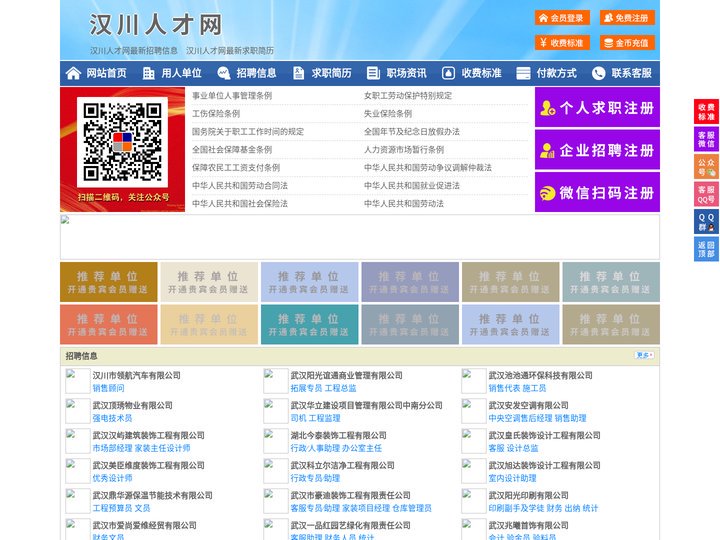
Task: Click the orange 金币充值 button
Action: coord(627,43)
